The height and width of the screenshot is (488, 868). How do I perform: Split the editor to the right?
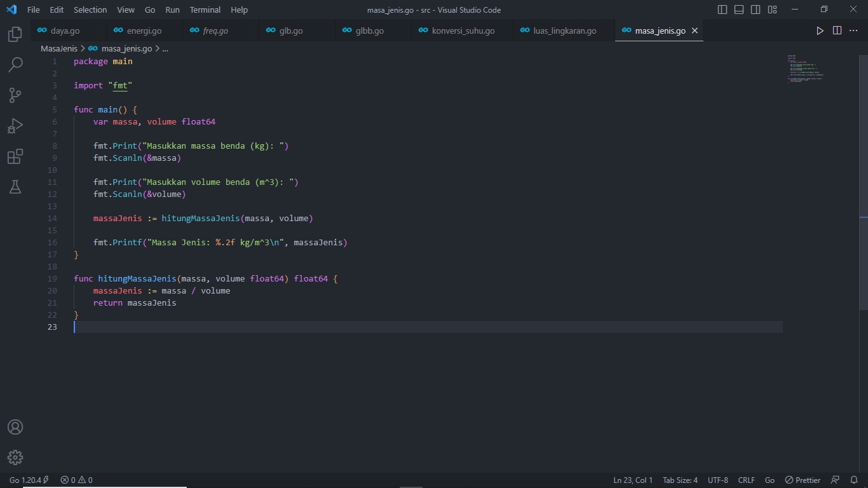(837, 30)
